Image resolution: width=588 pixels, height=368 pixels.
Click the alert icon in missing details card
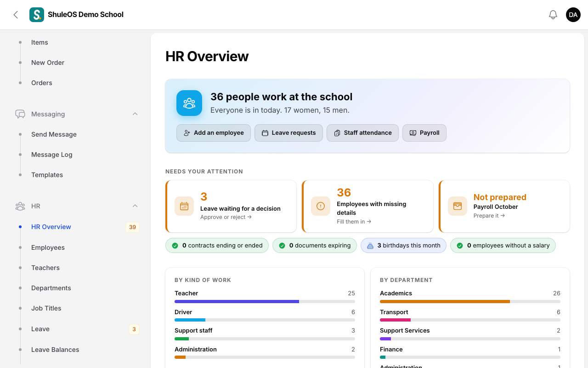pyautogui.click(x=321, y=206)
